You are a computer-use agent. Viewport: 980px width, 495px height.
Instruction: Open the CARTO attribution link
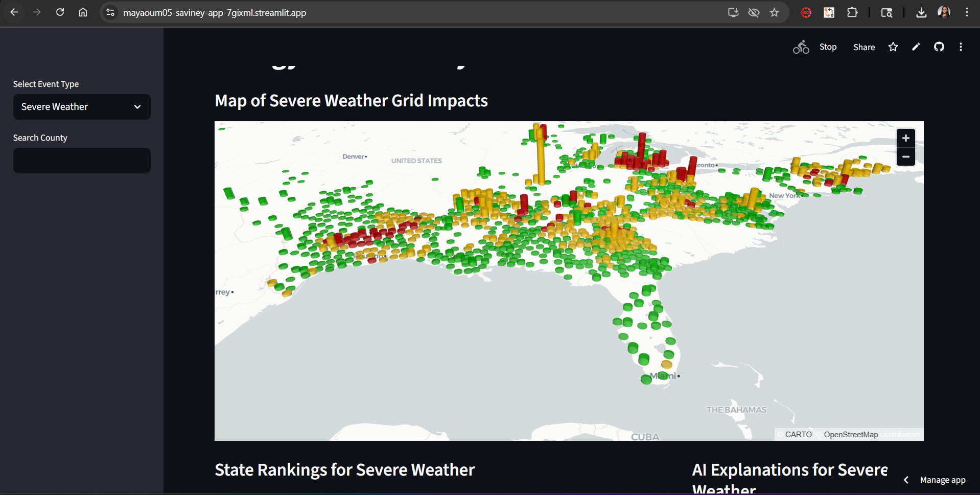coord(798,435)
